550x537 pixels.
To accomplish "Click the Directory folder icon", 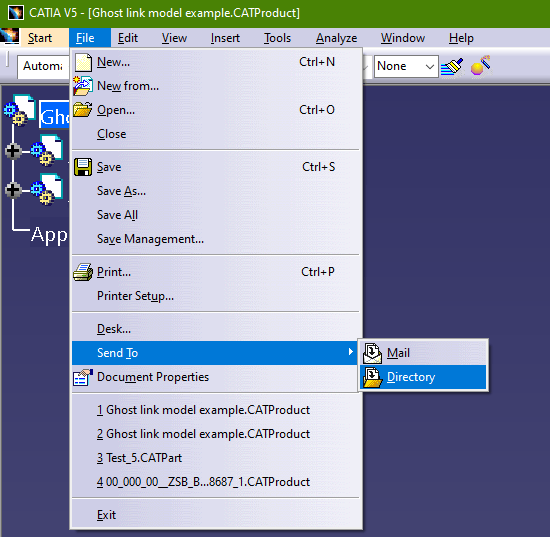I will click(x=373, y=377).
